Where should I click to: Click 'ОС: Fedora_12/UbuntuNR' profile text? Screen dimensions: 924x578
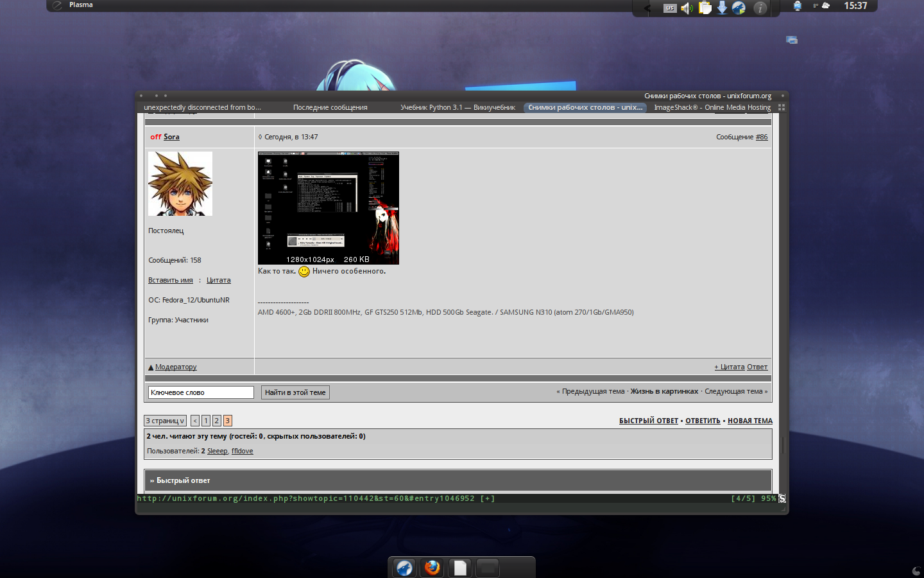coord(189,300)
